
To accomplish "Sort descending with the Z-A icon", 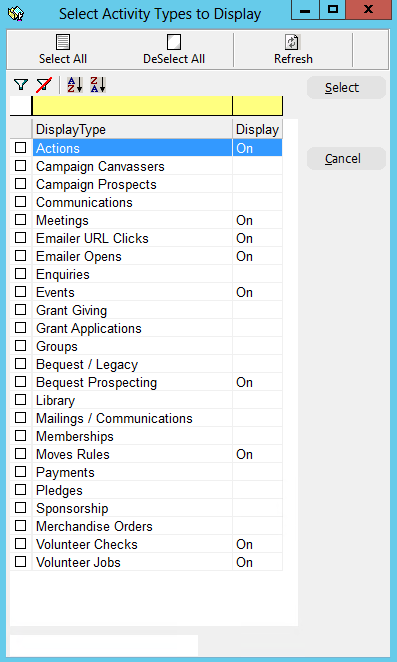I will [98, 85].
